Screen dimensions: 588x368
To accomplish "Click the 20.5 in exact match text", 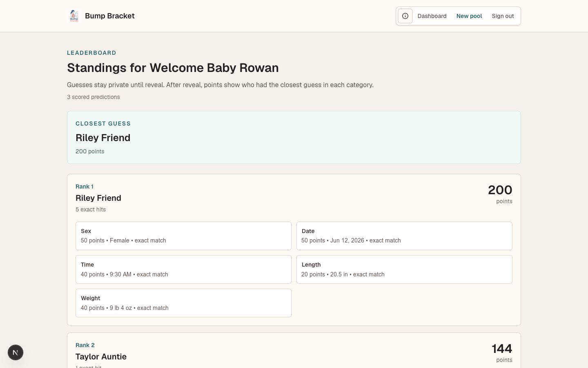I will pos(343,274).
